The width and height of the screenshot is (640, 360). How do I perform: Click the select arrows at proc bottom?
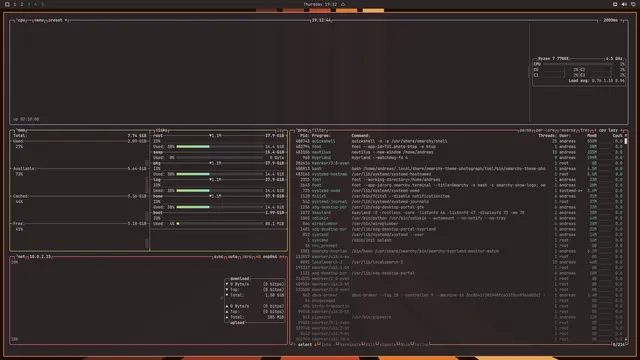point(305,345)
